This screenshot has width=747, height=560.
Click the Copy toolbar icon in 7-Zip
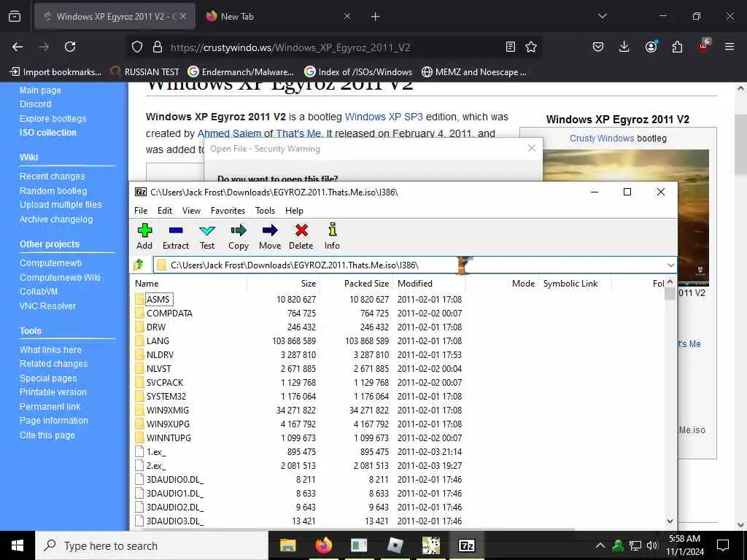click(239, 237)
